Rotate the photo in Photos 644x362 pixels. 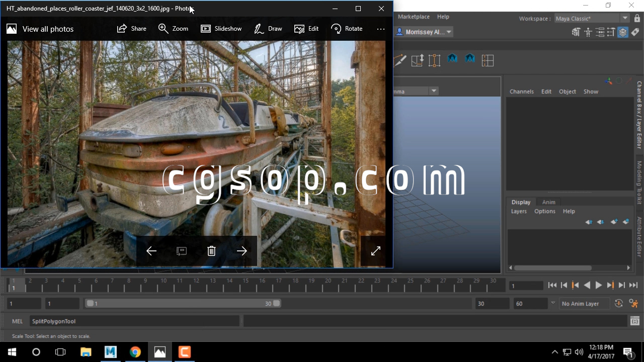coord(347,29)
